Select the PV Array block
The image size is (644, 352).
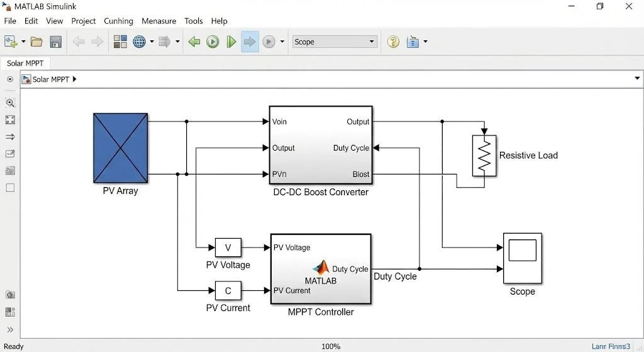coord(120,148)
